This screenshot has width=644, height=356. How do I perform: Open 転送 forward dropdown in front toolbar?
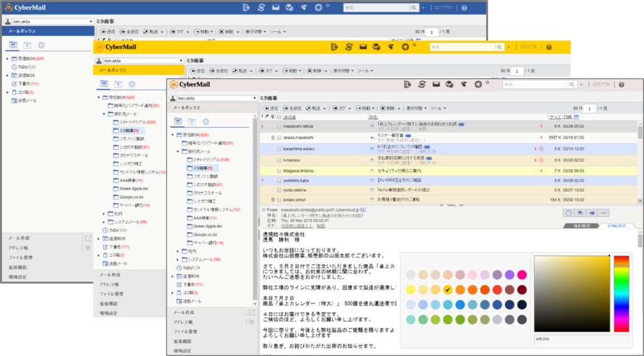[x=325, y=109]
